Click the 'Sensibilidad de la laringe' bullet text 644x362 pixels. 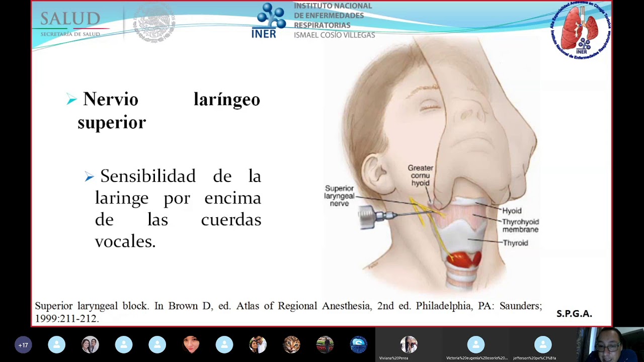(x=178, y=209)
